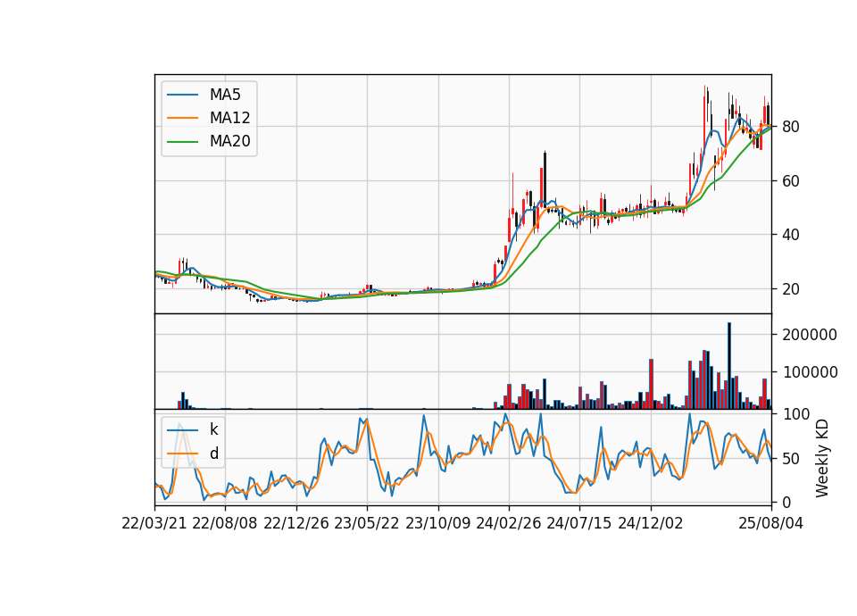Click the tallest volume bar above 200000
This screenshot has height=616, width=857.
pyautogui.click(x=729, y=366)
